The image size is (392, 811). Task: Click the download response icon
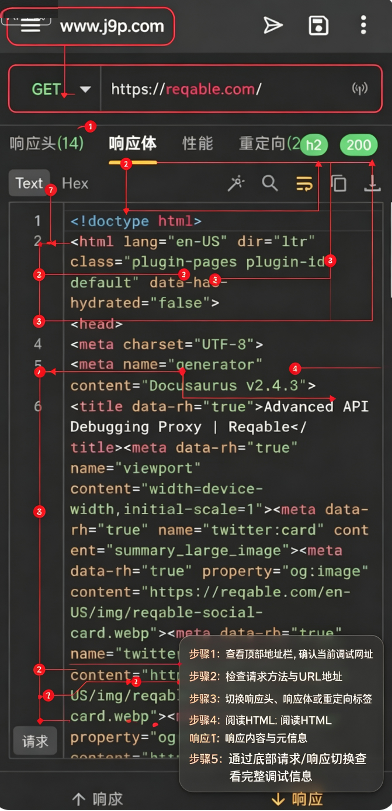372,183
